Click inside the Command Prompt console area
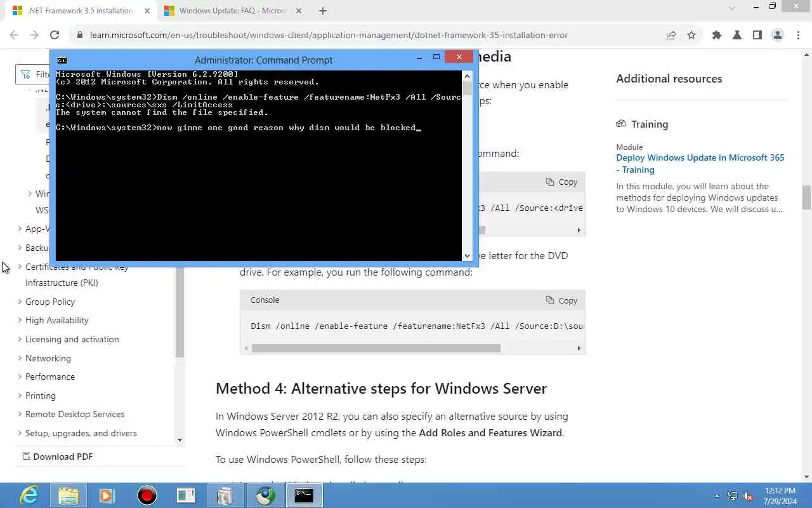The height and width of the screenshot is (508, 812). click(x=259, y=165)
